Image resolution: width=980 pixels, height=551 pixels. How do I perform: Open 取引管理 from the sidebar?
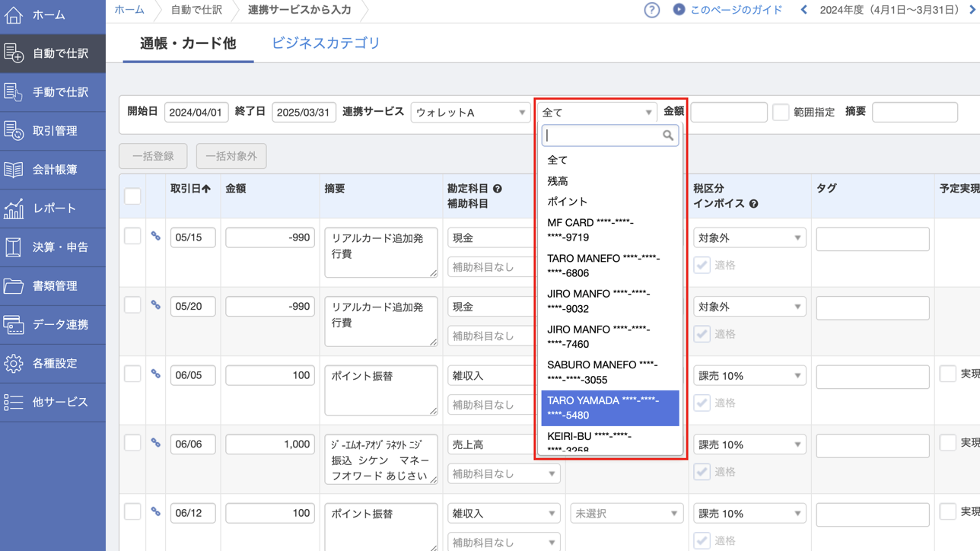(x=53, y=131)
